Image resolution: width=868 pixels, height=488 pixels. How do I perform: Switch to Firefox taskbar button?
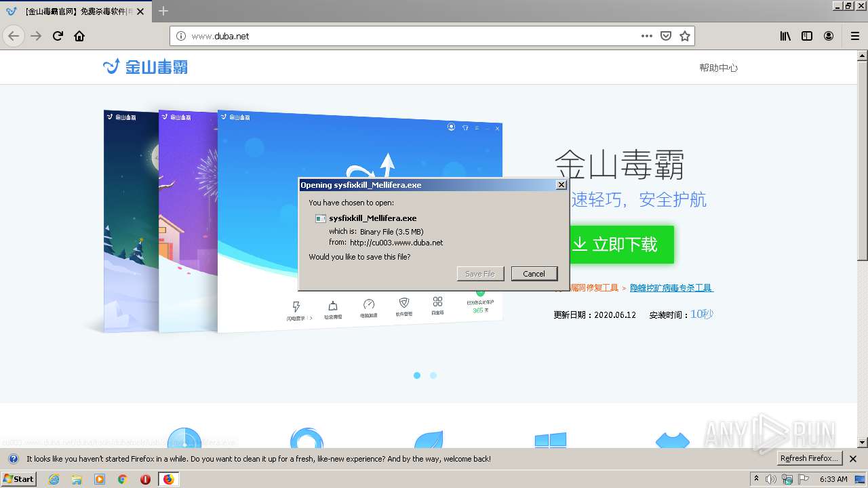[x=168, y=479]
